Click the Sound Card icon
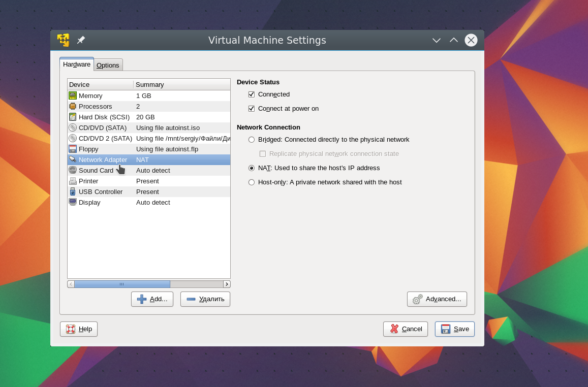The image size is (588, 387). tap(73, 170)
